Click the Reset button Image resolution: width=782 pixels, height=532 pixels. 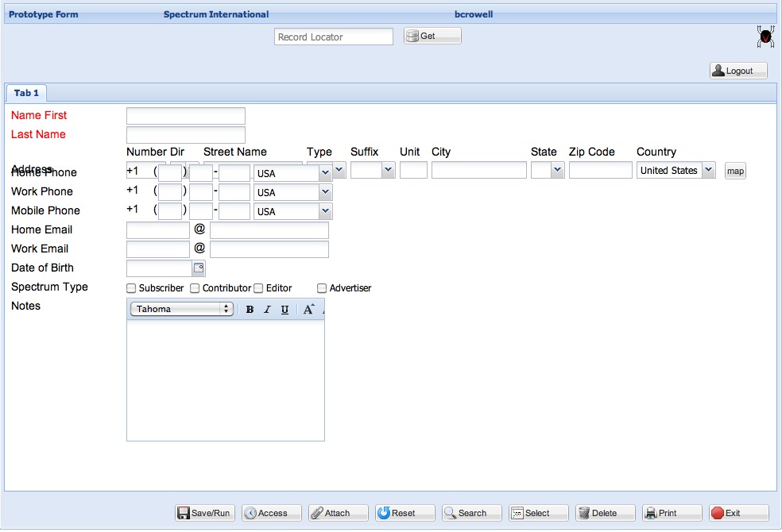pyautogui.click(x=405, y=513)
